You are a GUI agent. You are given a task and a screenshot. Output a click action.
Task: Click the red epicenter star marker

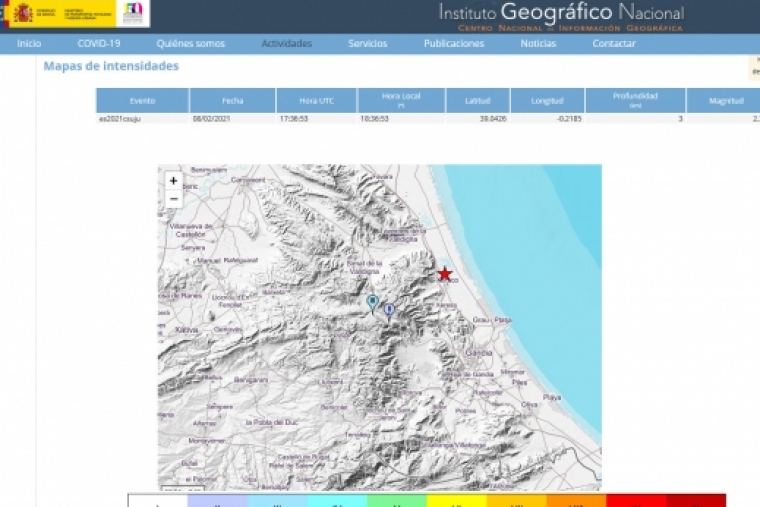(x=444, y=274)
